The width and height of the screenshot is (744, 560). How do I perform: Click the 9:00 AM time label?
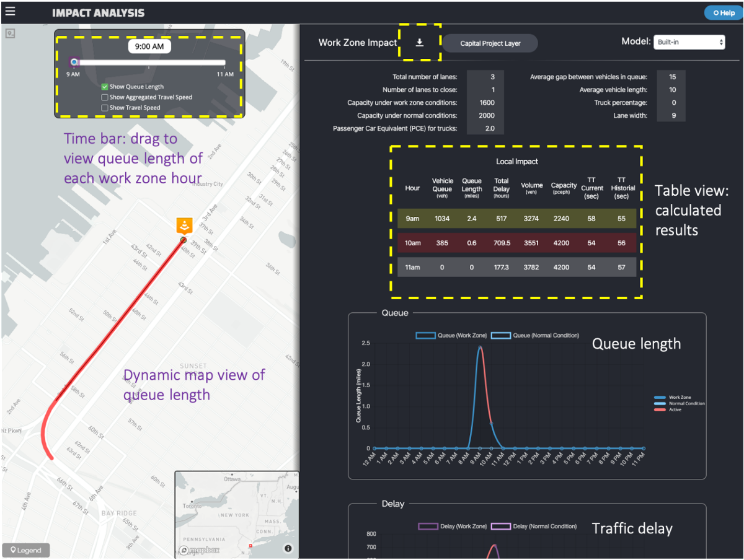pos(149,46)
